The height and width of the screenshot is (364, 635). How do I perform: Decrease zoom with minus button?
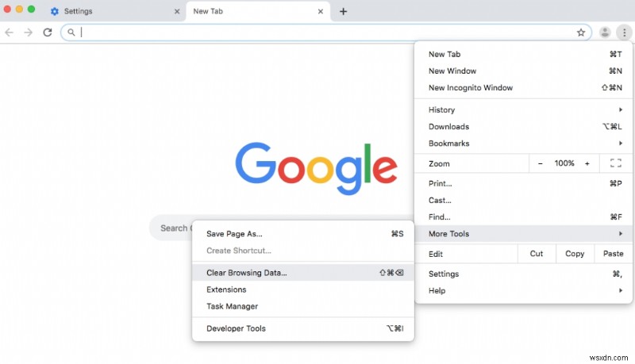click(540, 163)
